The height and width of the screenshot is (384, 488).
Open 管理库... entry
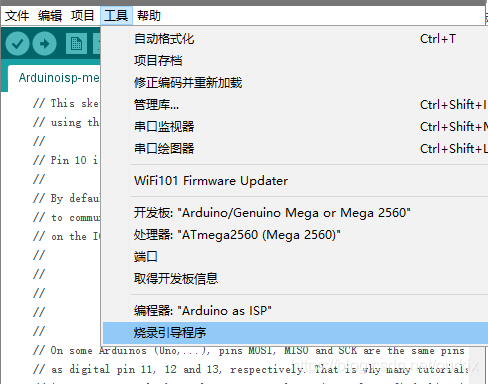pyautogui.click(x=295, y=105)
